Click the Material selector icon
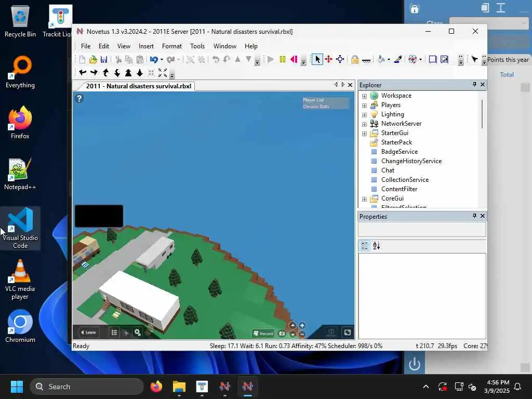This screenshot has width=532, height=399. click(412, 59)
